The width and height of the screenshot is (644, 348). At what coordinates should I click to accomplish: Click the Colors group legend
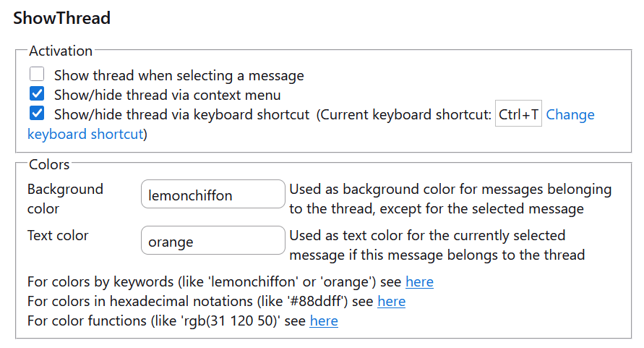click(x=49, y=164)
